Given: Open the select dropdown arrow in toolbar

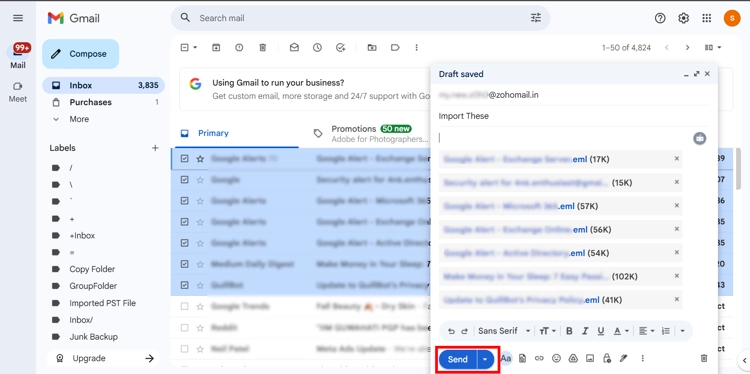Looking at the screenshot, I should 195,47.
